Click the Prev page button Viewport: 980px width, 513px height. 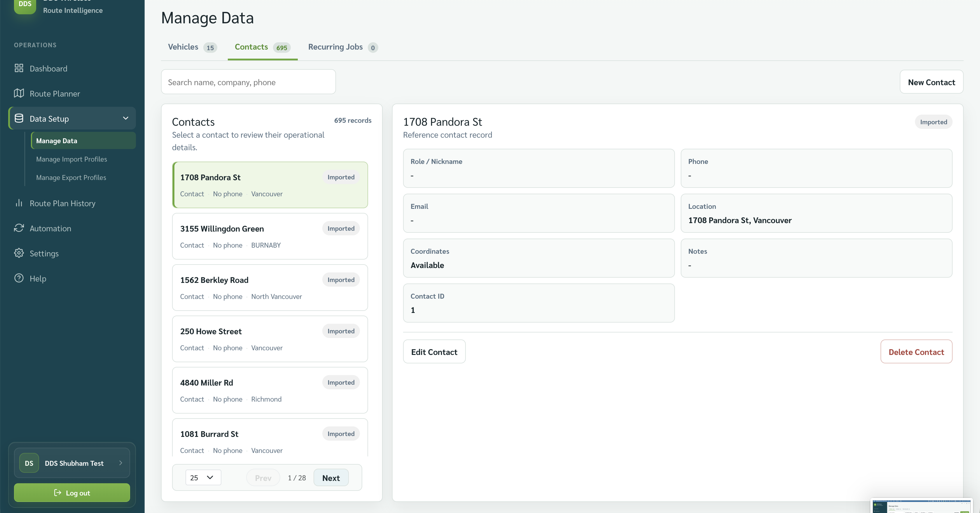(x=263, y=478)
